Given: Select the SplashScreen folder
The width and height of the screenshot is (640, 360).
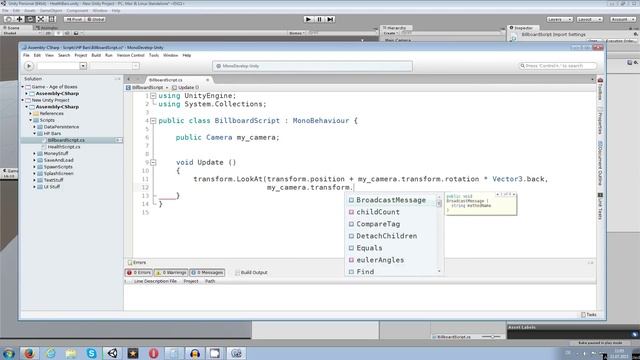Looking at the screenshot, I should 58,173.
